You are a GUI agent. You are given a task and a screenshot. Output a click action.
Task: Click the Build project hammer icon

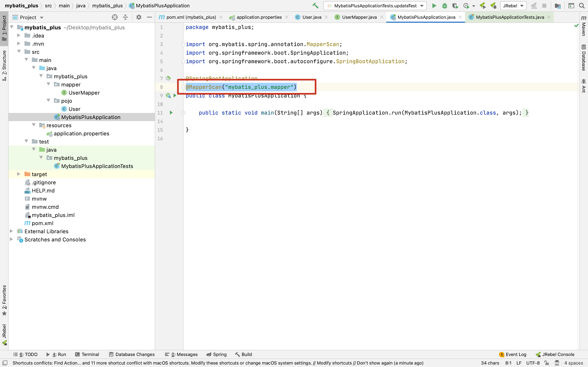[315, 6]
